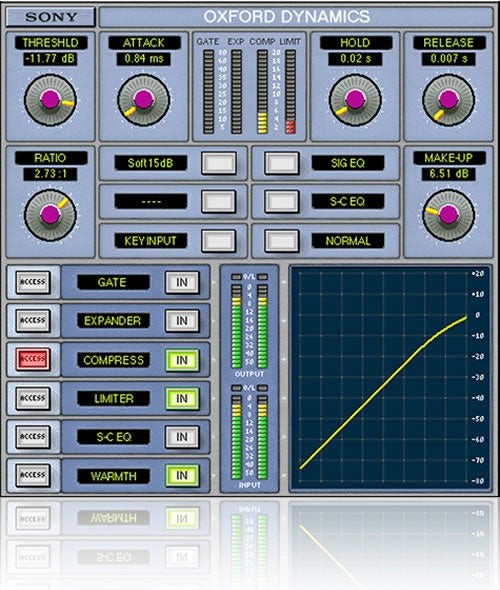Disable the Warmth IN button
This screenshot has height=590, width=500.
(182, 476)
